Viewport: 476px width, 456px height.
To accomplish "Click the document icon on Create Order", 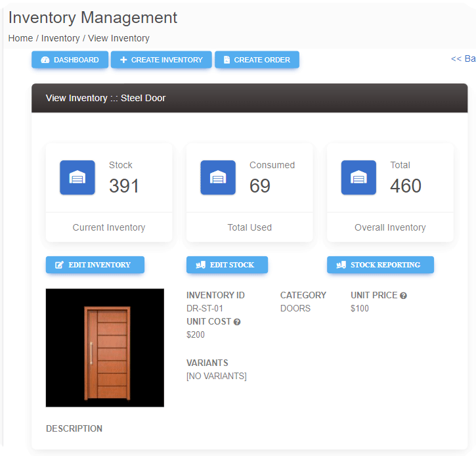I will [x=227, y=60].
